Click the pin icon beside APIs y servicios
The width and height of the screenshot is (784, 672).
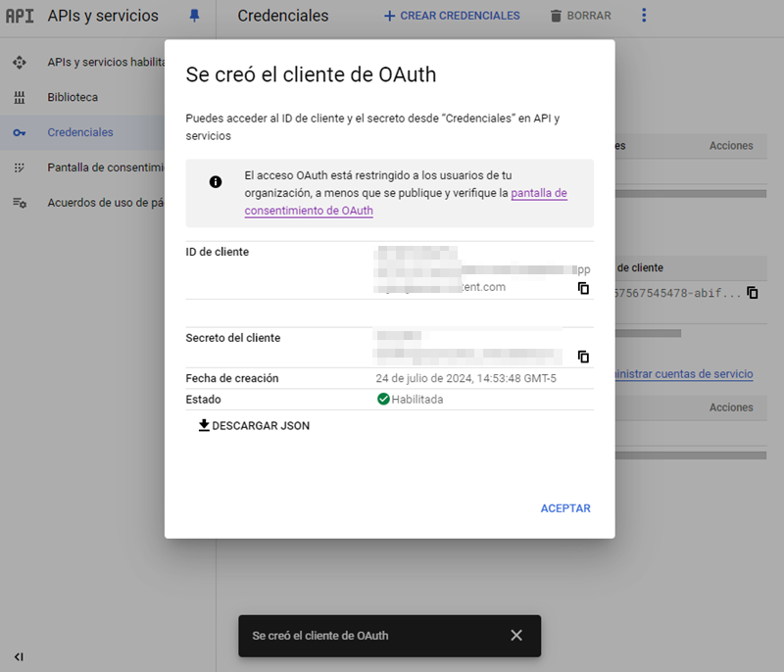pyautogui.click(x=193, y=16)
